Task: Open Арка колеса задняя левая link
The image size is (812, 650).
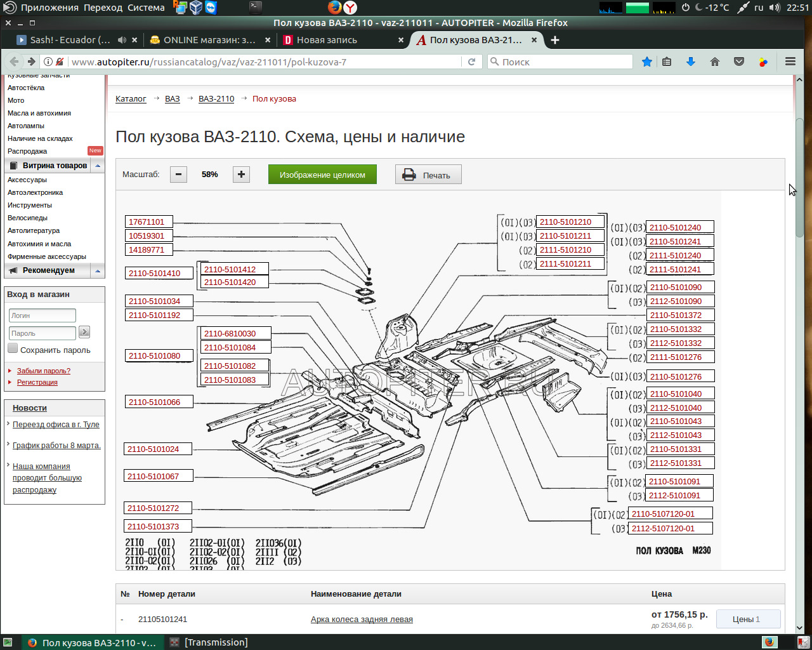Action: (362, 620)
